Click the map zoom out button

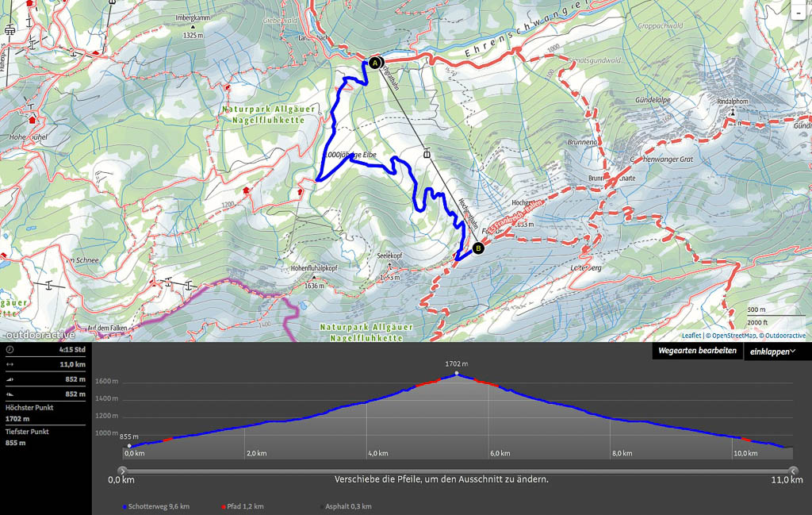click(797, 11)
